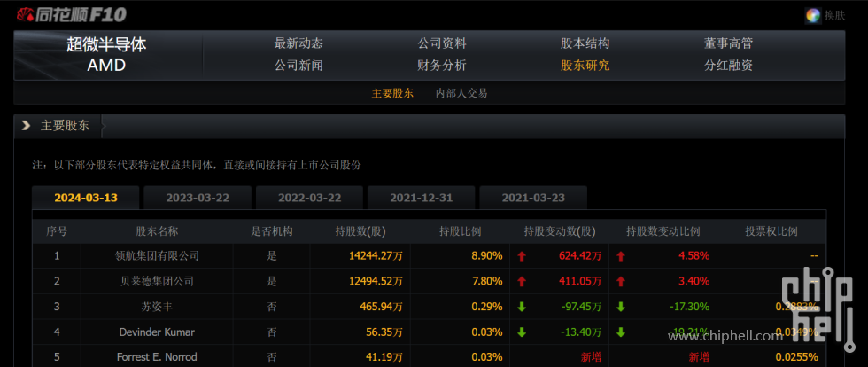Click green down arrow beside -17.30%
This screenshot has height=367, width=868.
[621, 307]
